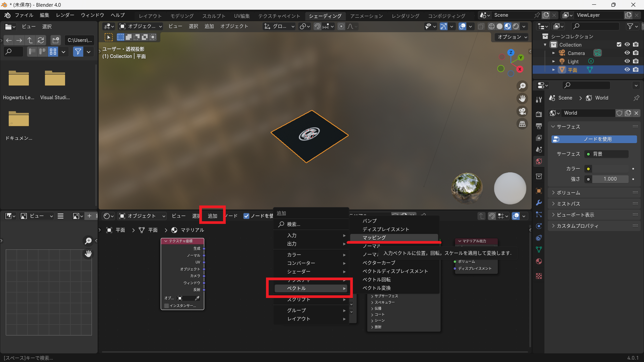Toggle the ノードを使用 checkbox in node editor
644x362 pixels.
pyautogui.click(x=247, y=216)
